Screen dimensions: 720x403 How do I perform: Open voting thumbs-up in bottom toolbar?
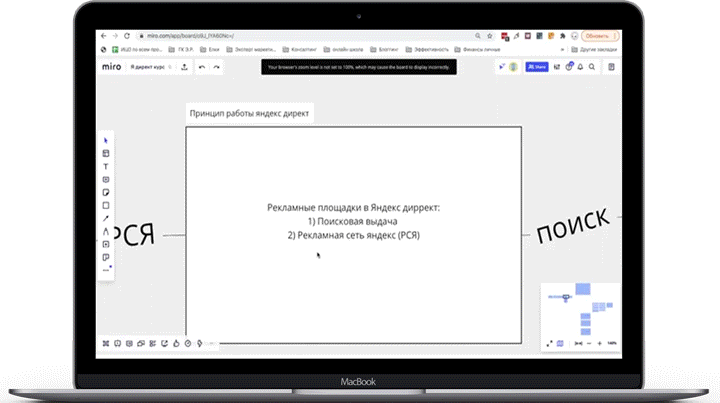176,343
